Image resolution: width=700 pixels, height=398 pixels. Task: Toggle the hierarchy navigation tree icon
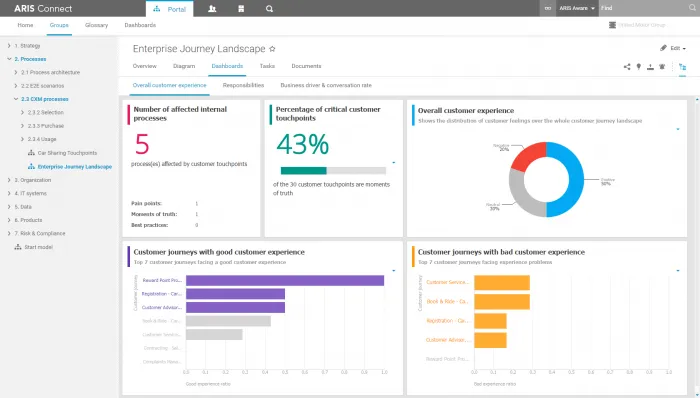[x=683, y=67]
